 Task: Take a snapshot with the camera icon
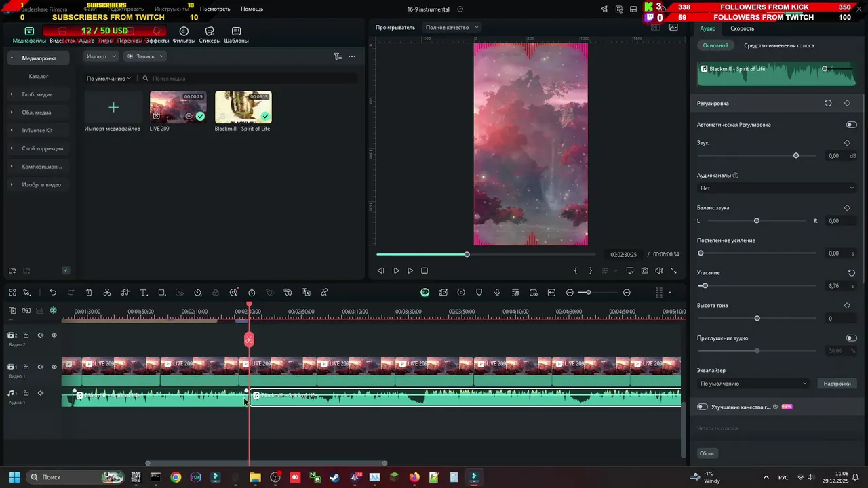(644, 270)
